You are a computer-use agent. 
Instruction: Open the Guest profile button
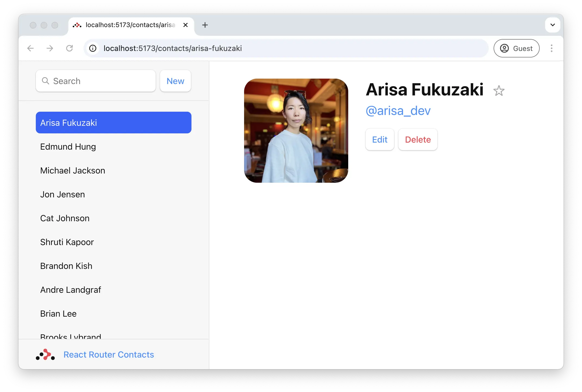point(516,48)
